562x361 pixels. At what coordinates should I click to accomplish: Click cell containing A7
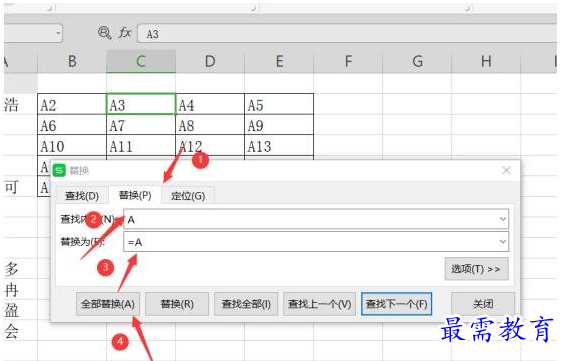point(141,125)
